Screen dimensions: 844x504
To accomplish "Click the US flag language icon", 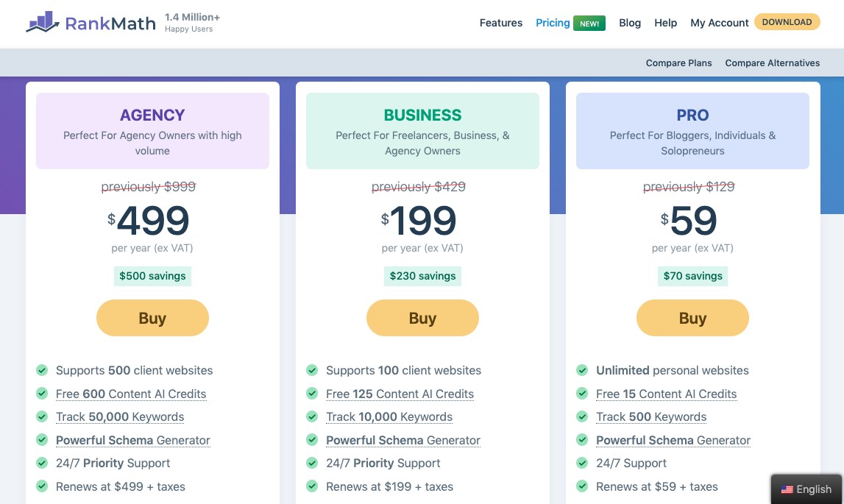I will coord(787,489).
